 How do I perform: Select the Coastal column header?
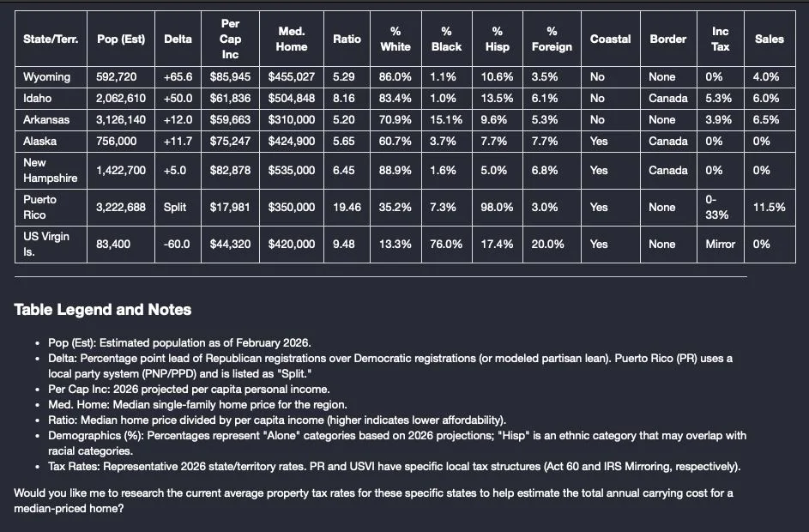[610, 39]
